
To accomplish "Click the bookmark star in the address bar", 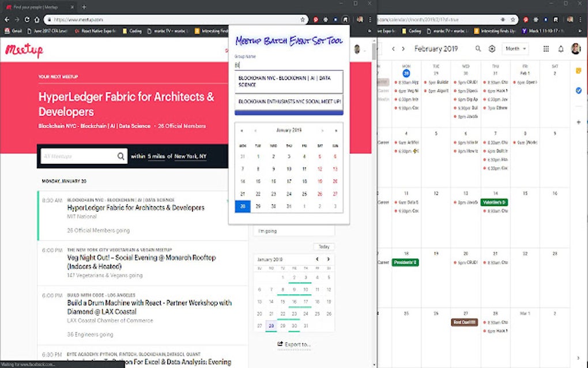I will [302, 19].
